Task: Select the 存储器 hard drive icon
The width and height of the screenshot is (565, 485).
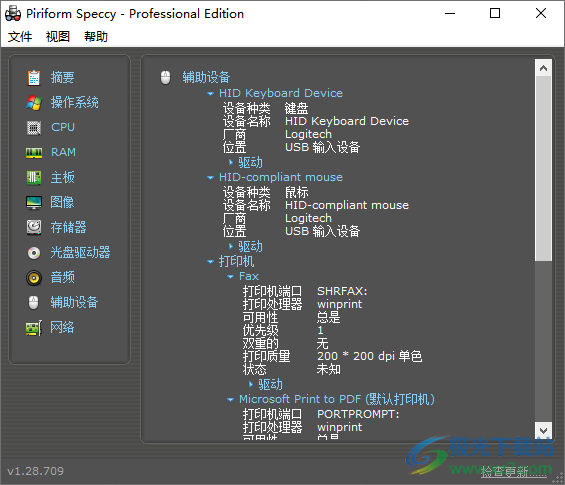Action: 34,227
